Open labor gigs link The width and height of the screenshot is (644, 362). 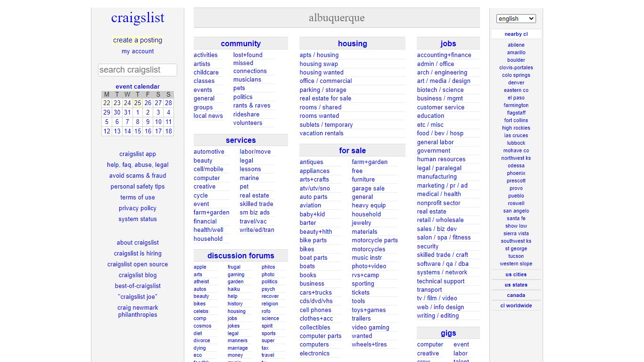coord(461,354)
